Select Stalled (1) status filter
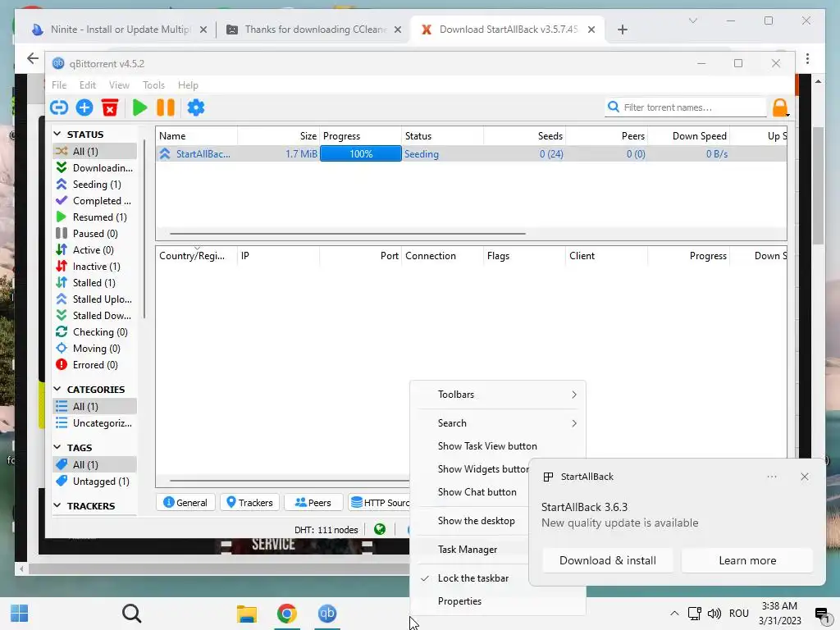The height and width of the screenshot is (630, 840). coord(95,283)
